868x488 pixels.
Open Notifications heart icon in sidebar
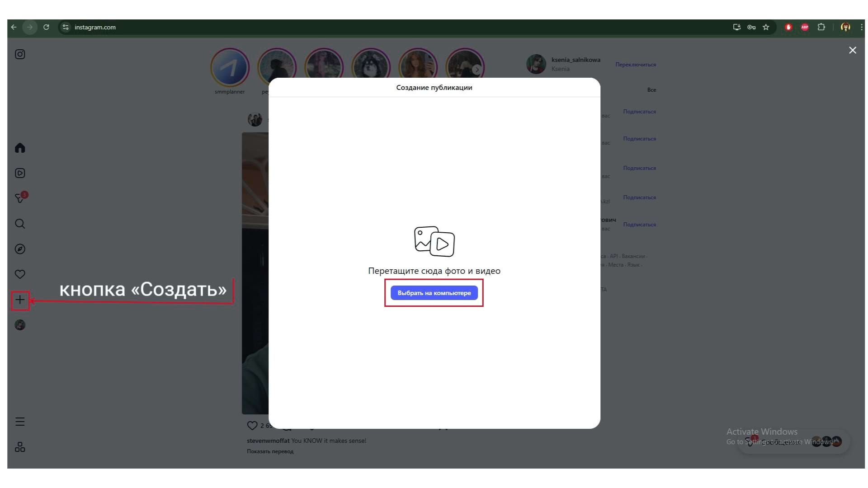click(20, 274)
